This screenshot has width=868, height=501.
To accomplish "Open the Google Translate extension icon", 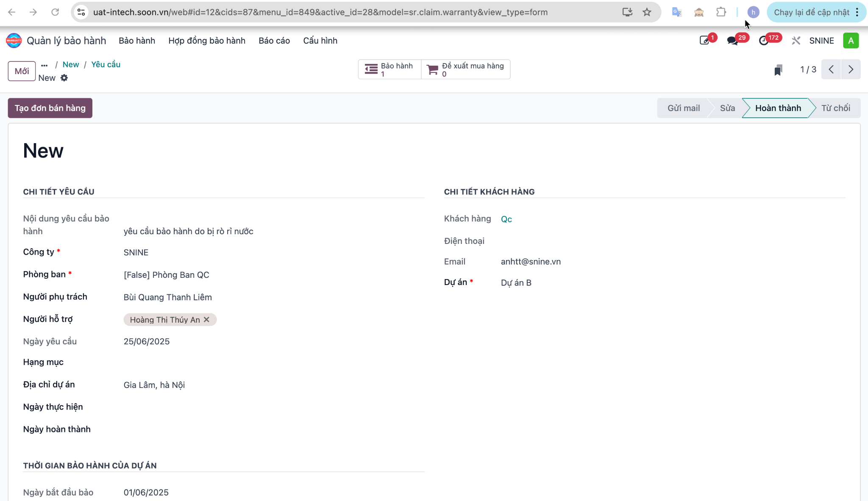I will (x=677, y=12).
